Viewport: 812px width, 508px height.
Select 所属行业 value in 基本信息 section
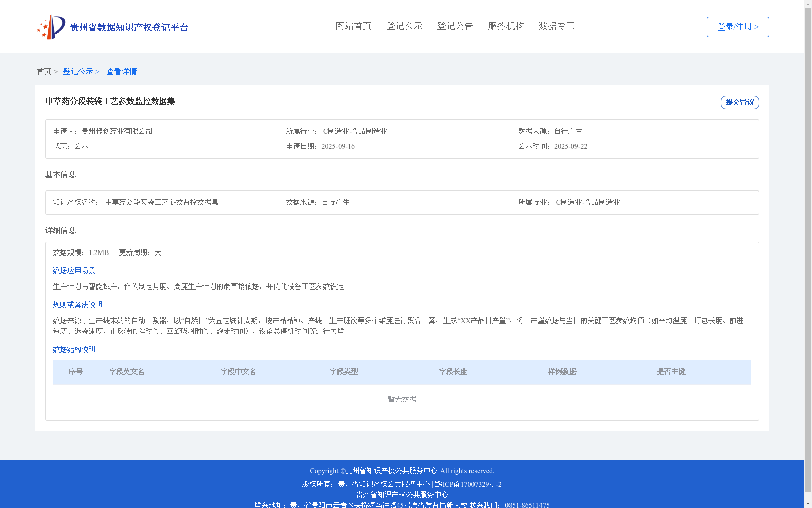pos(588,202)
